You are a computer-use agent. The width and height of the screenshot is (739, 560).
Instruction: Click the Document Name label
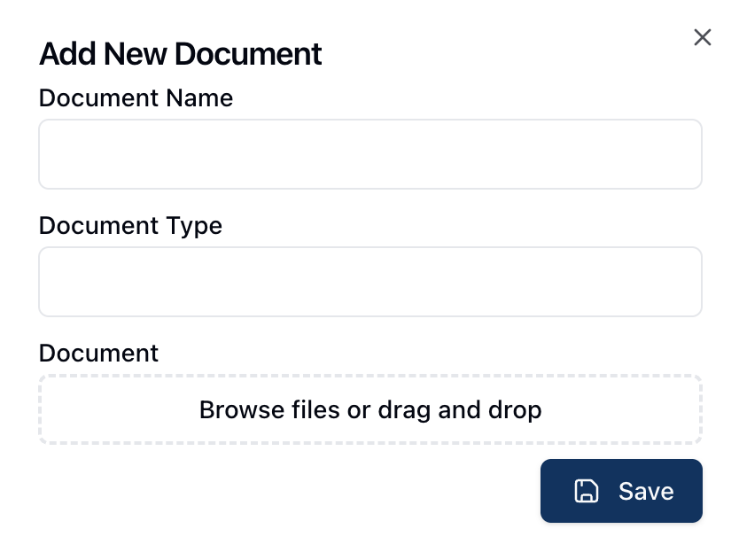tap(136, 97)
